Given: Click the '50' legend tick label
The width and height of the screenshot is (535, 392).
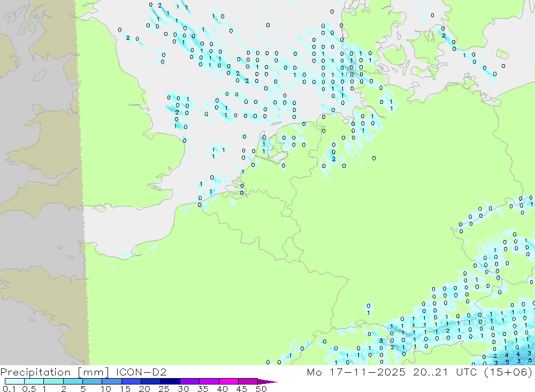Looking at the screenshot, I should (261, 389).
